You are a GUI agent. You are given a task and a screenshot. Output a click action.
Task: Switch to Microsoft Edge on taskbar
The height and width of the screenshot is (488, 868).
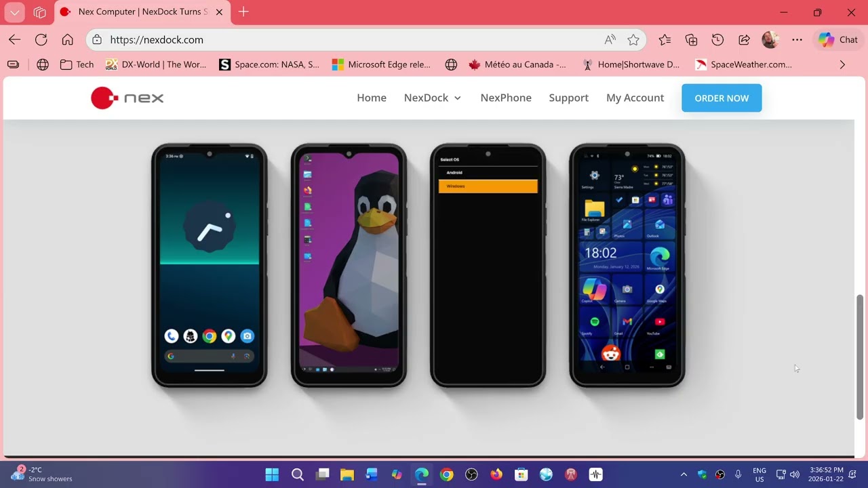tap(422, 474)
